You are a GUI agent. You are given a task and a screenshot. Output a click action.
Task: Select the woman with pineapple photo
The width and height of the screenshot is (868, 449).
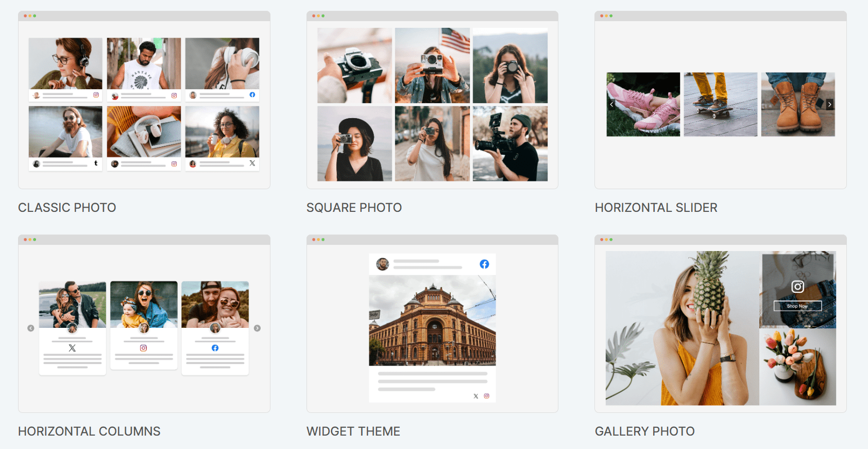pos(682,328)
